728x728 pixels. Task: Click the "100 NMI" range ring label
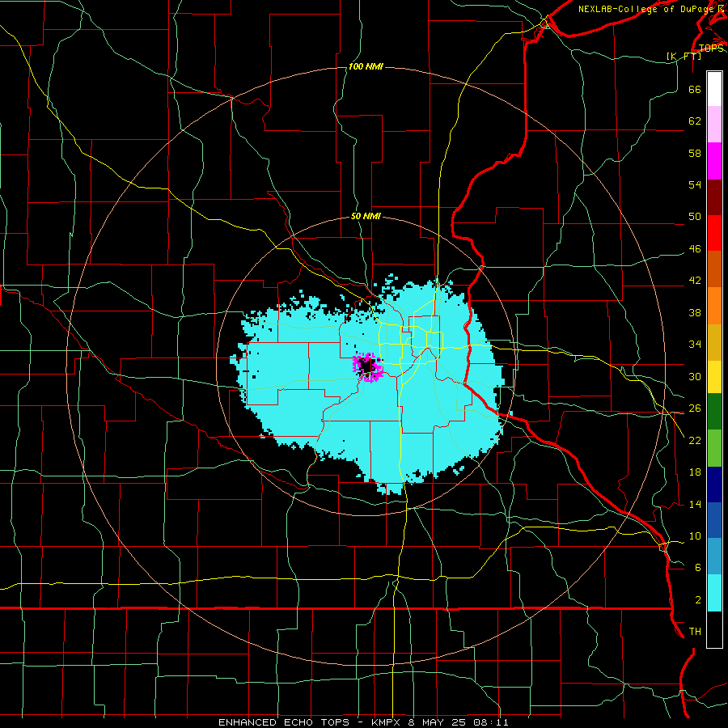click(x=366, y=67)
